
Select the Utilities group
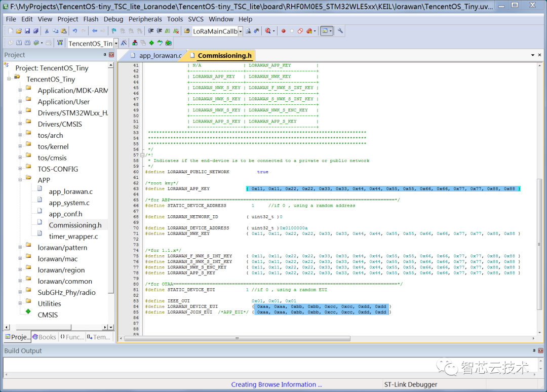[49, 303]
